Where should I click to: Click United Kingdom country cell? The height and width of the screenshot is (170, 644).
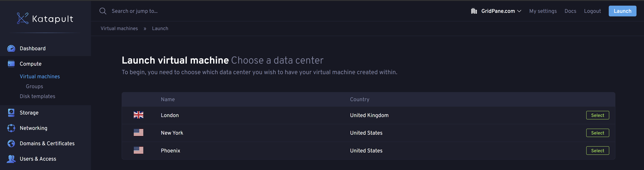[369, 115]
